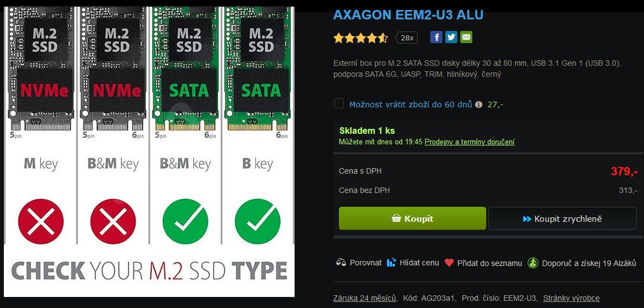Open Prodejny a termíny doručení link
644x308 pixels.
pyautogui.click(x=470, y=142)
